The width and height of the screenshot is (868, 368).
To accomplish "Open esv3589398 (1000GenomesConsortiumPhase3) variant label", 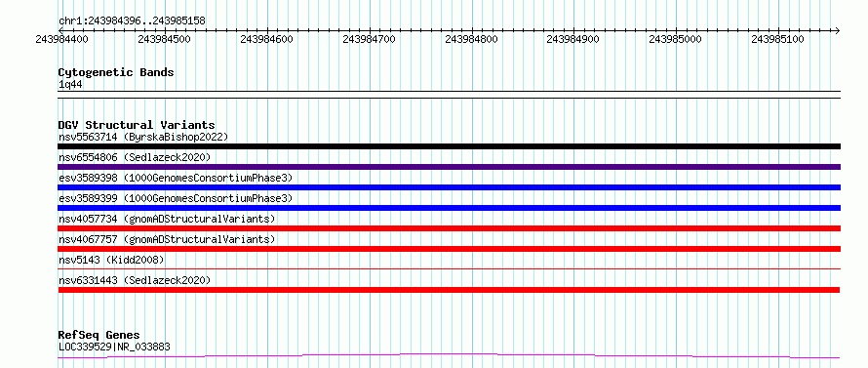I will click(176, 178).
